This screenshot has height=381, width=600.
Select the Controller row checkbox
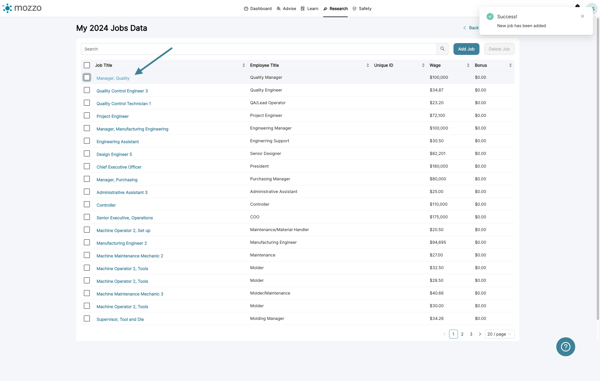(87, 204)
